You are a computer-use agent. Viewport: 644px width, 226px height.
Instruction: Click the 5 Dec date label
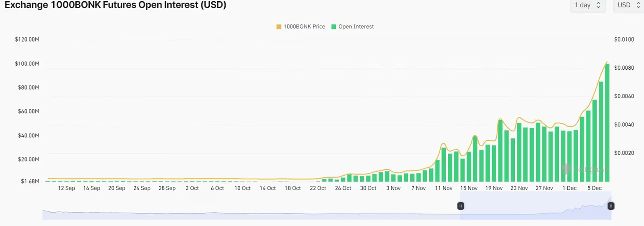(595, 188)
